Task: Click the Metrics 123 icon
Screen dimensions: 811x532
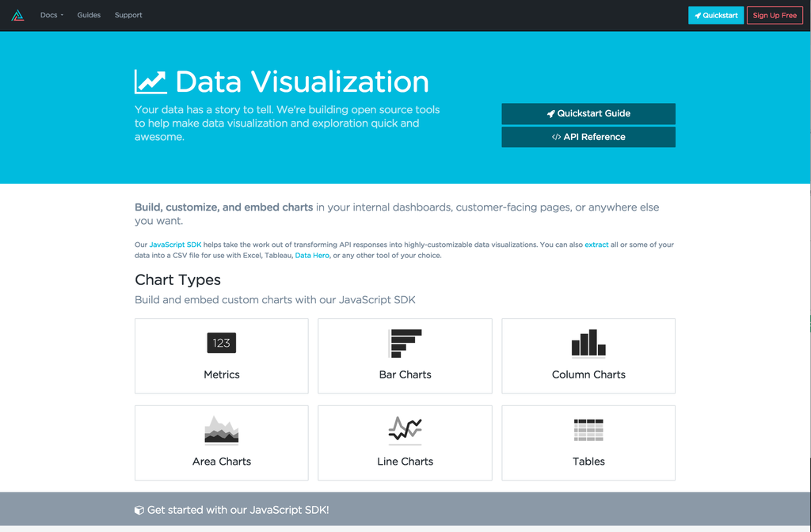Action: (x=222, y=343)
